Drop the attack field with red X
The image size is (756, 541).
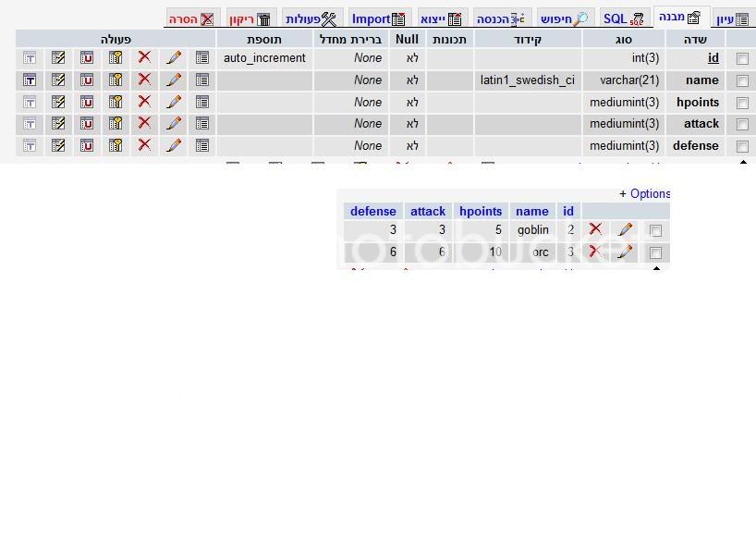coord(144,123)
